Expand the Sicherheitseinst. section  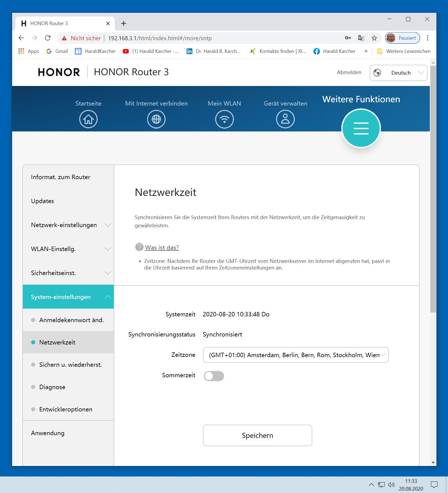click(x=68, y=273)
